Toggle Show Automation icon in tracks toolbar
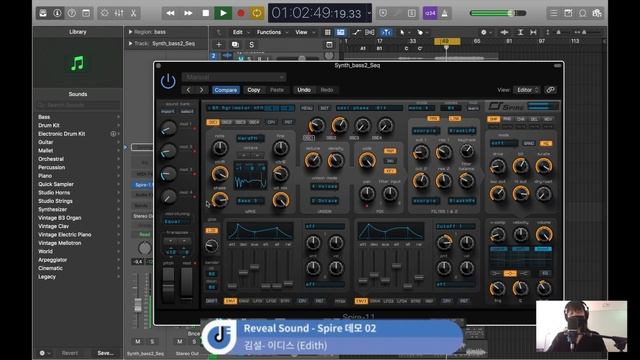The width and height of the screenshot is (640, 360). point(356,32)
